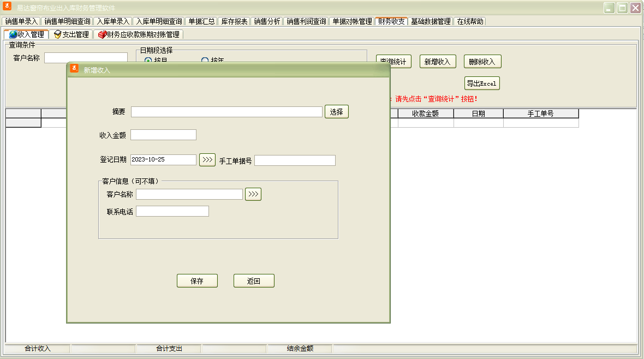Screen dimensions: 644x359
Task: Click the 导出Excel button
Action: click(x=482, y=83)
